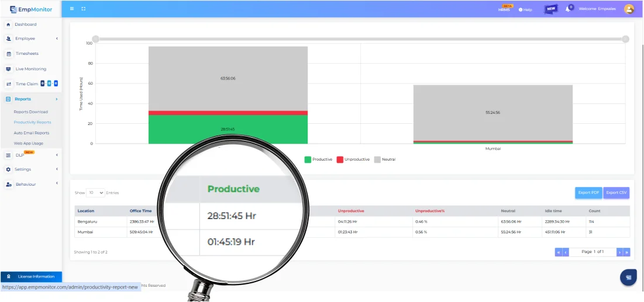The height and width of the screenshot is (302, 644).
Task: Click the Export CSV button
Action: (617, 192)
